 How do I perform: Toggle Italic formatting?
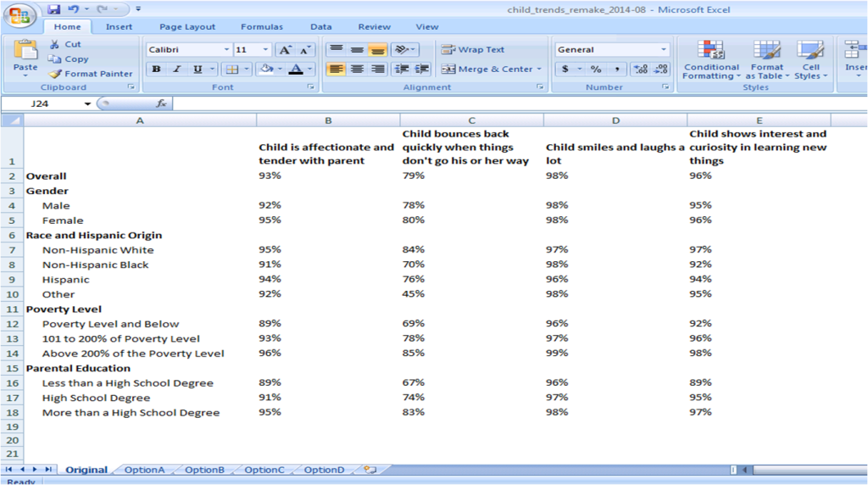(177, 70)
